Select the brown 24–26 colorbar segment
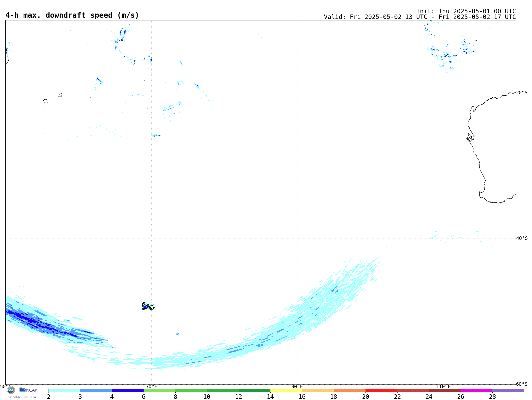The image size is (532, 400). tap(445, 391)
